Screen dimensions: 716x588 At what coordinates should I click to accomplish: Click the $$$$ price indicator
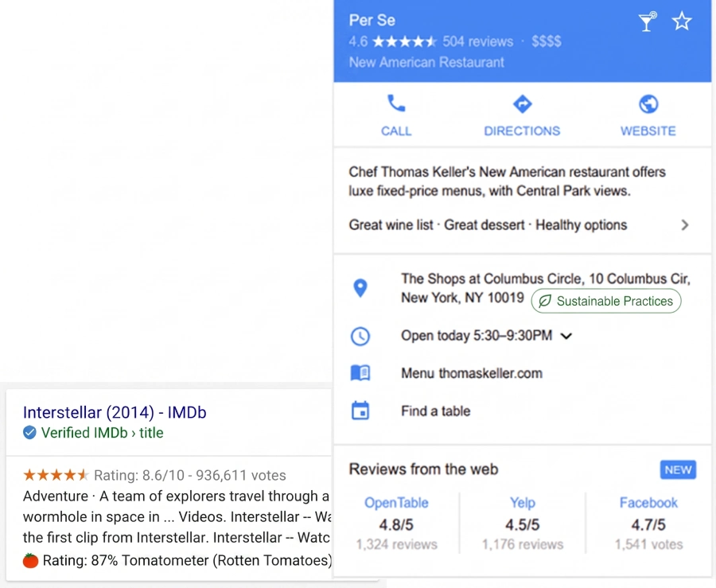[x=546, y=41]
